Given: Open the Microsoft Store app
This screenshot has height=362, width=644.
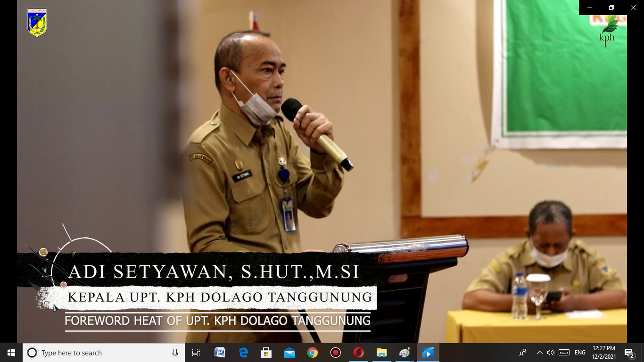Looking at the screenshot, I should coord(266,353).
